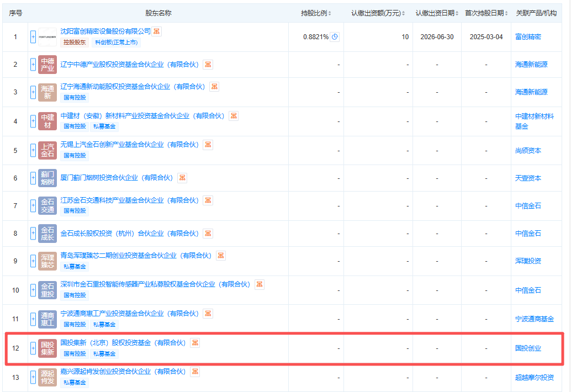Click the 科创板(正常上市) tag

pos(116,42)
